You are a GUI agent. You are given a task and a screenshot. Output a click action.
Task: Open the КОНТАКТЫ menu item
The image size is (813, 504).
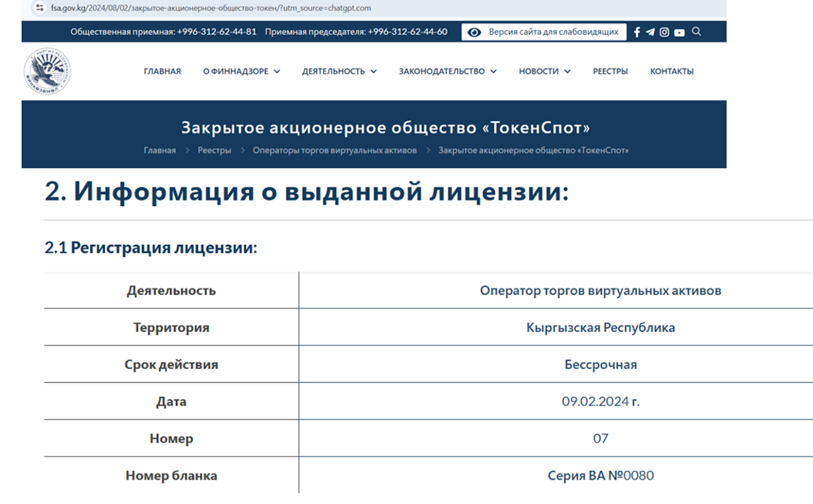672,72
